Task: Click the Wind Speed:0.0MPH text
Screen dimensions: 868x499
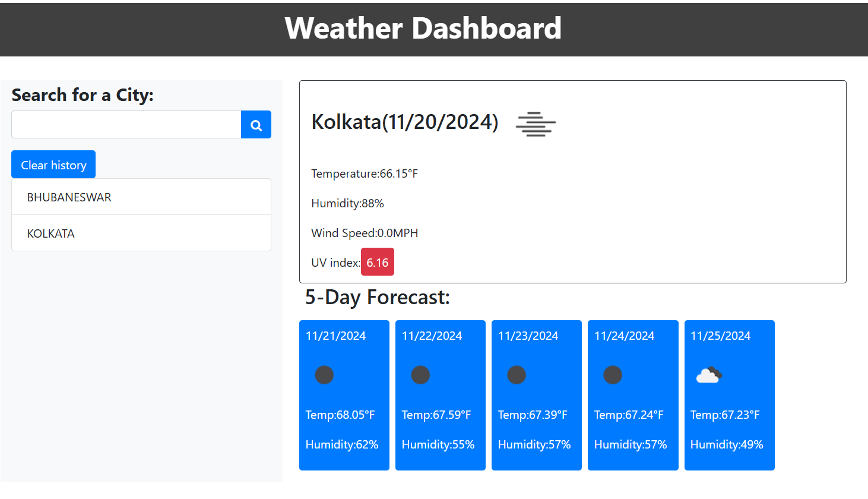Action: point(365,233)
